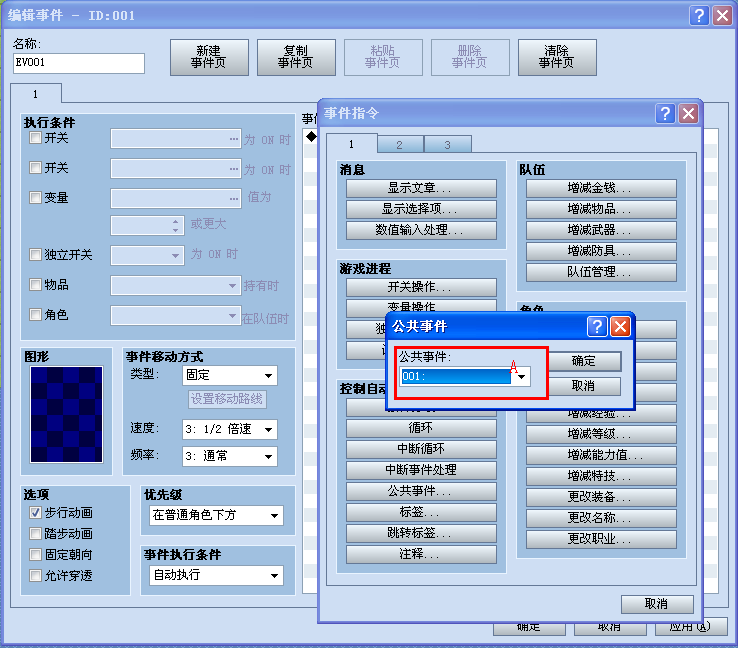Click 增减物品 command button

[x=601, y=209]
